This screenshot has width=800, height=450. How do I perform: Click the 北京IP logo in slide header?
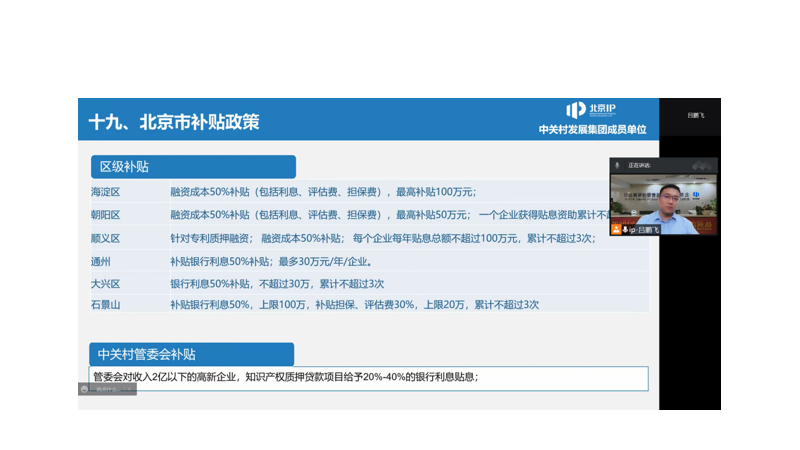tap(591, 109)
